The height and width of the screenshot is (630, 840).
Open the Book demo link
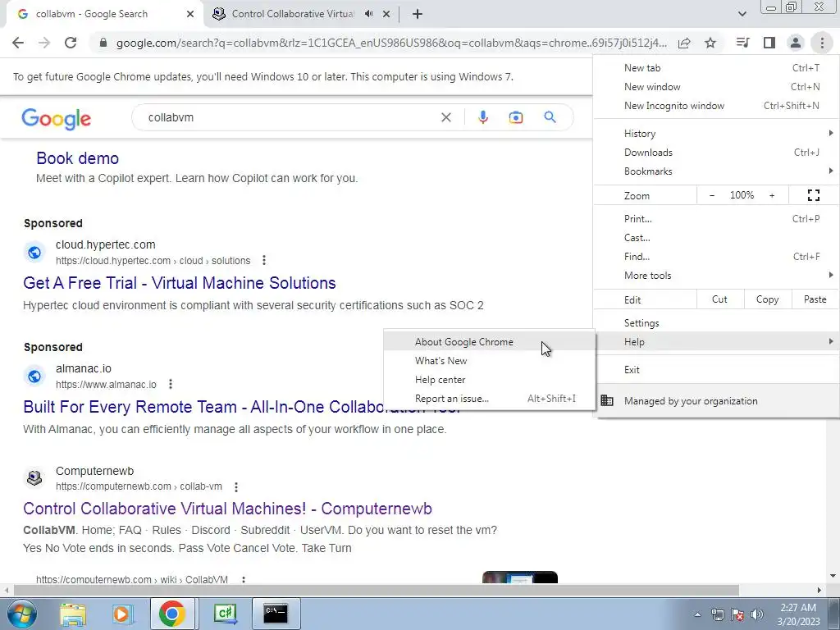(x=78, y=158)
